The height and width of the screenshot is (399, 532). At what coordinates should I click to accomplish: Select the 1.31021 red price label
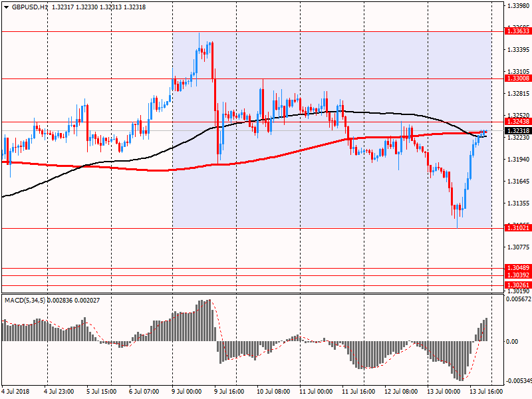pyautogui.click(x=517, y=228)
